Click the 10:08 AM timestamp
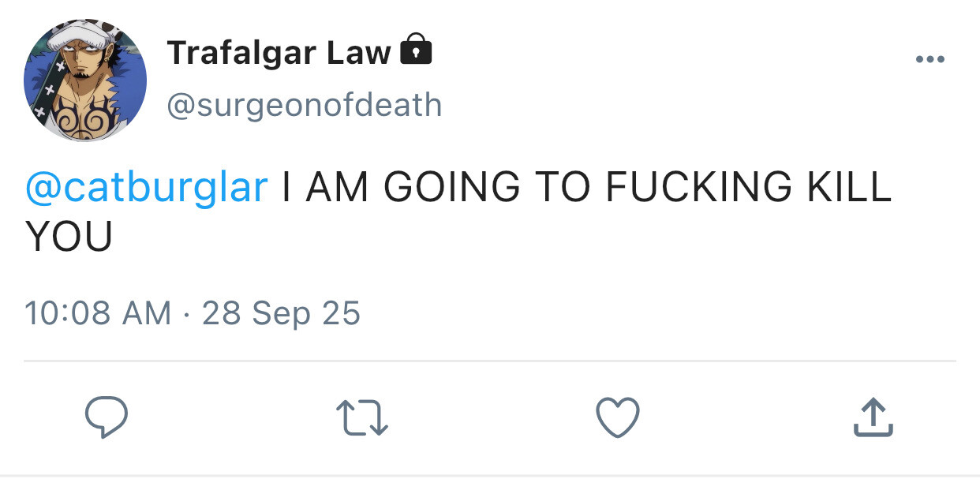Image resolution: width=980 pixels, height=490 pixels. point(98,313)
